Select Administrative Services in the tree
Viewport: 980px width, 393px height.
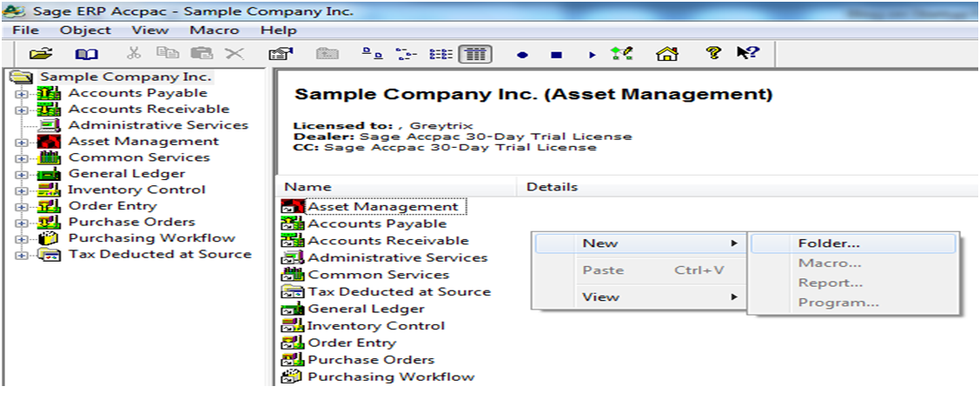(158, 125)
